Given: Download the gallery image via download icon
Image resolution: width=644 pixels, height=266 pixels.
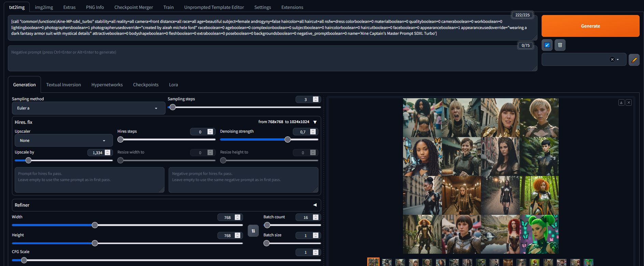Looking at the screenshot, I should coord(621,102).
